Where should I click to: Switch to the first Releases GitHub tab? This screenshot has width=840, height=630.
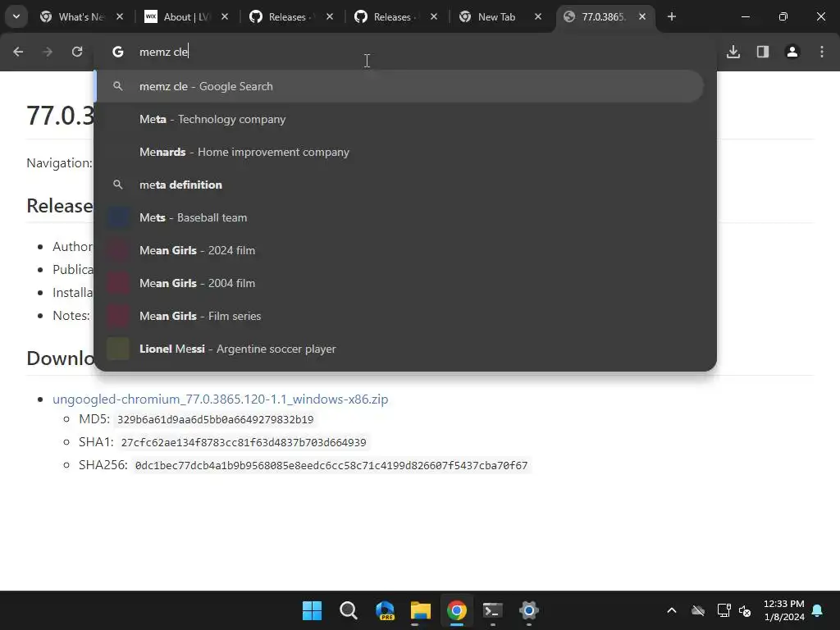pyautogui.click(x=291, y=16)
